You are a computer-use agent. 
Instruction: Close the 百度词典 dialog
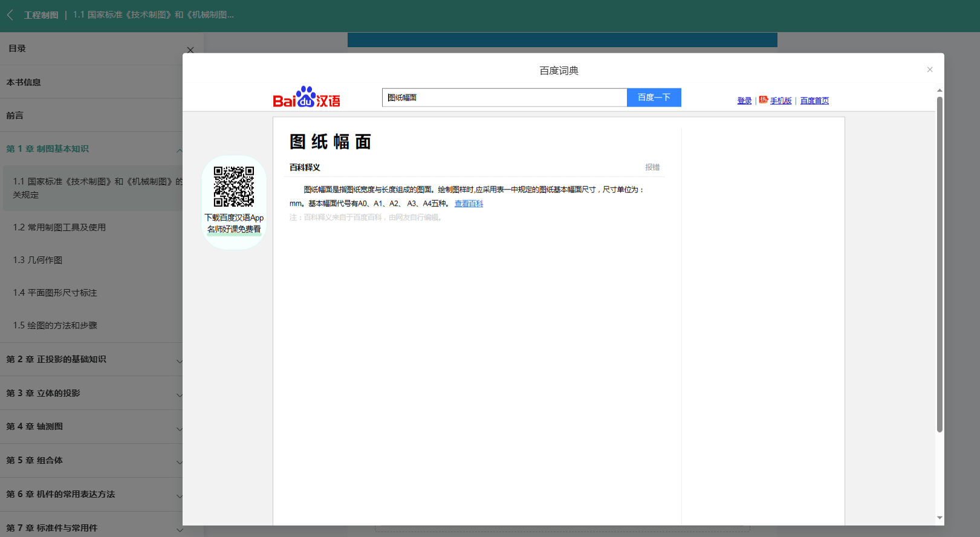[930, 70]
